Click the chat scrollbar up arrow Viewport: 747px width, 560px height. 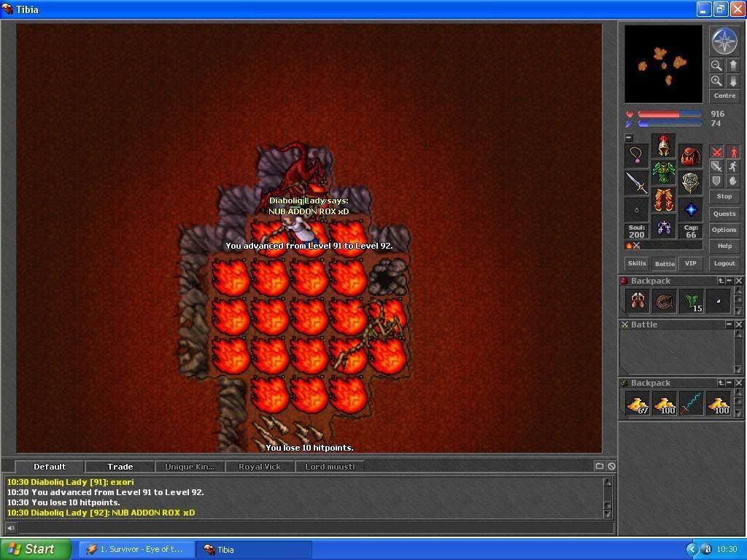[608, 482]
